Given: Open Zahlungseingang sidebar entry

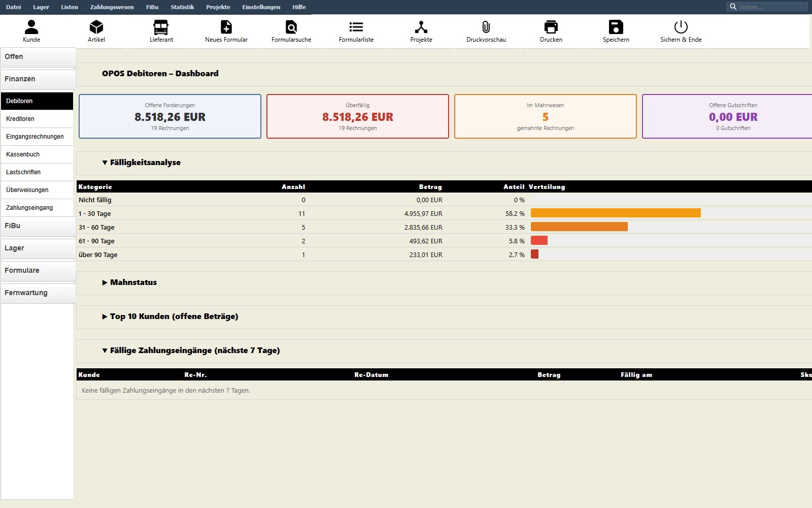Looking at the screenshot, I should (x=37, y=208).
